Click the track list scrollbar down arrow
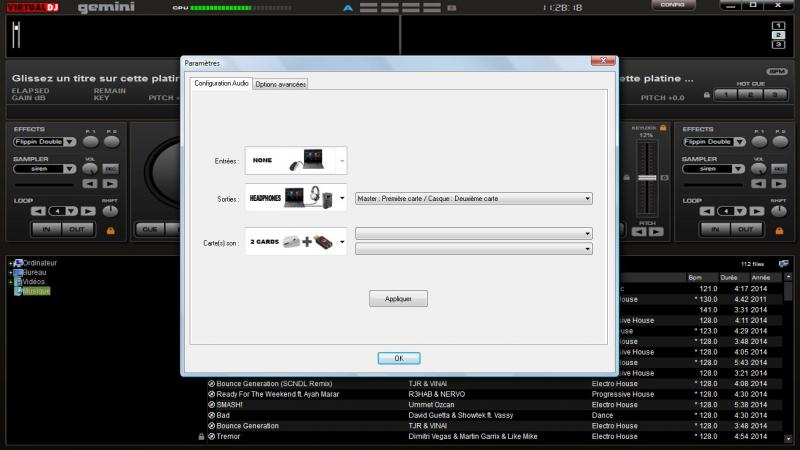Image resolution: width=800 pixels, height=450 pixels. click(788, 439)
